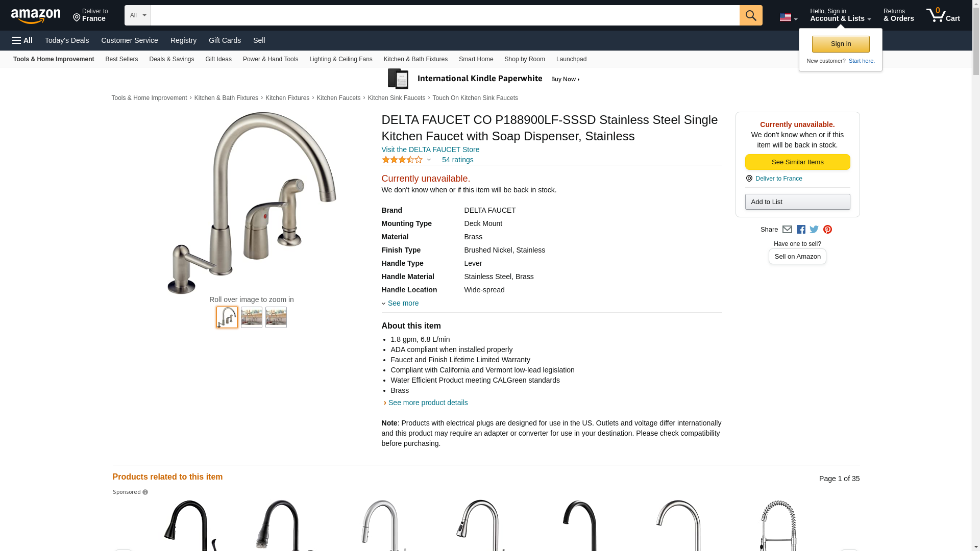The width and height of the screenshot is (980, 551).
Task: Click the yellow Sign in button
Action: pyautogui.click(x=841, y=44)
